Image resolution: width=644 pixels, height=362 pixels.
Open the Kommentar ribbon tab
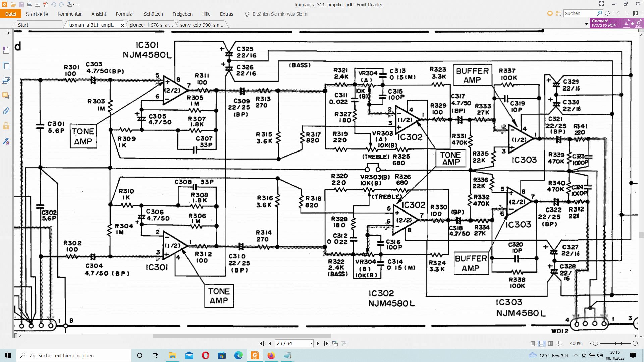(69, 14)
